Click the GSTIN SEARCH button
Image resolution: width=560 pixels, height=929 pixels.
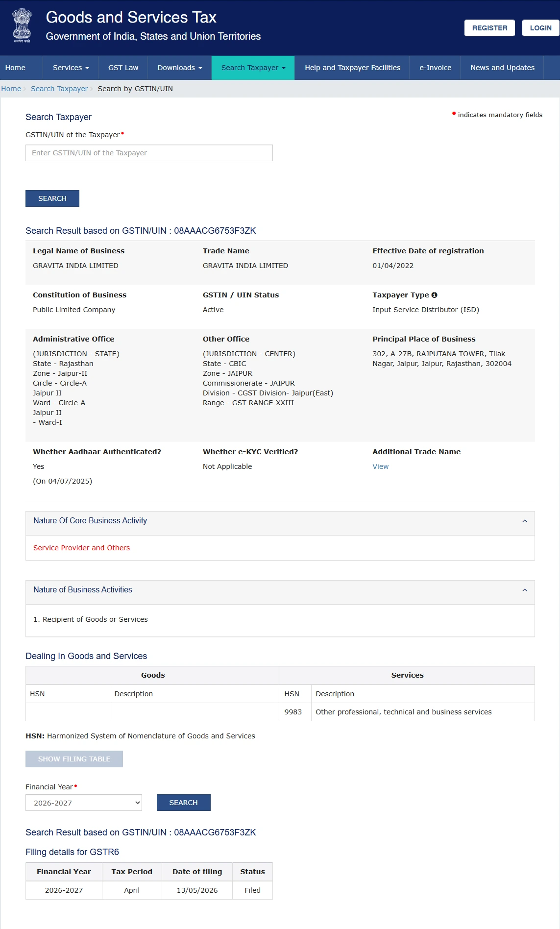[x=52, y=198]
